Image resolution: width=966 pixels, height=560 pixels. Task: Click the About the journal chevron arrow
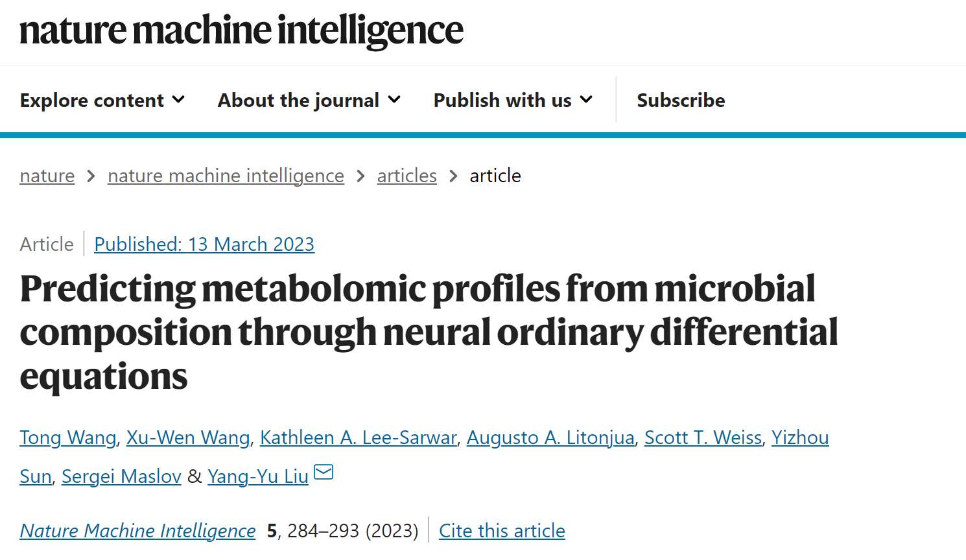point(394,100)
